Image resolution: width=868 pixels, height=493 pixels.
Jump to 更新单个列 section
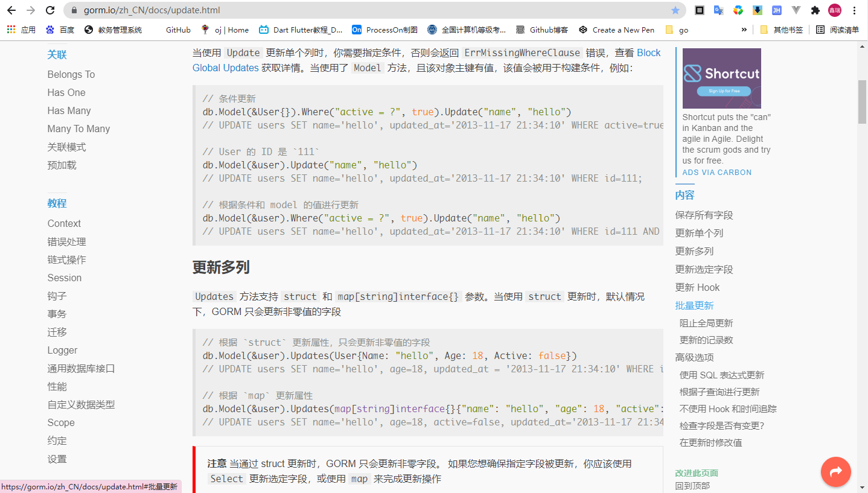[699, 233]
